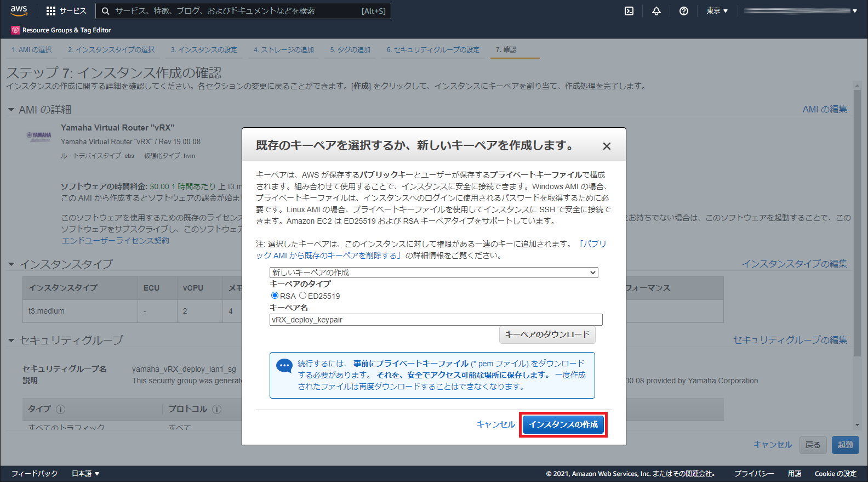This screenshot has width=868, height=482.
Task: Open the 日本語 language selector
Action: tap(85, 474)
